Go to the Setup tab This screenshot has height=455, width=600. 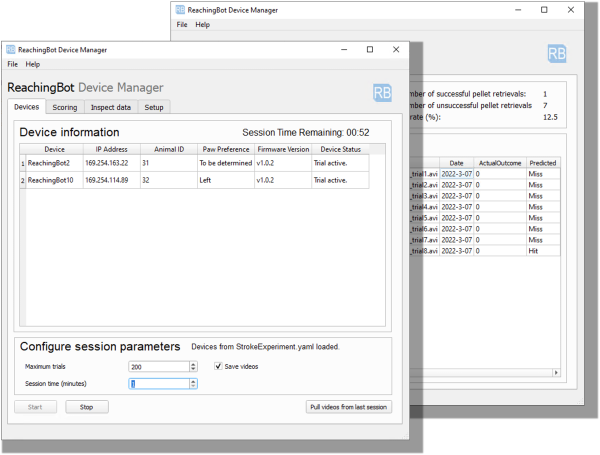[x=154, y=107]
